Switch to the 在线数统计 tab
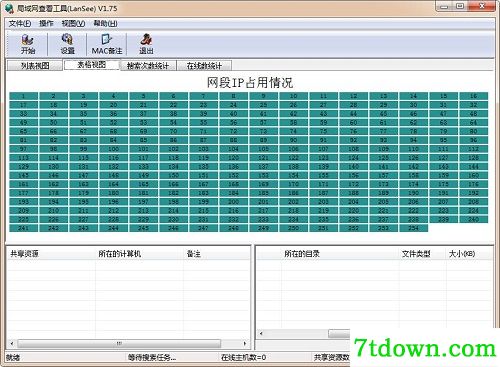 click(204, 65)
